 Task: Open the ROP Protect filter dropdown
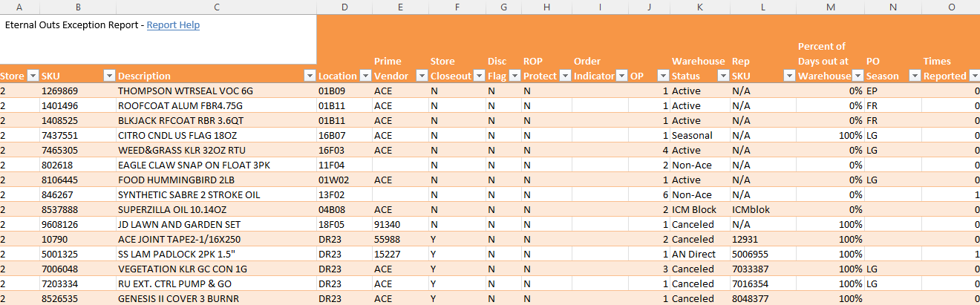[x=564, y=76]
